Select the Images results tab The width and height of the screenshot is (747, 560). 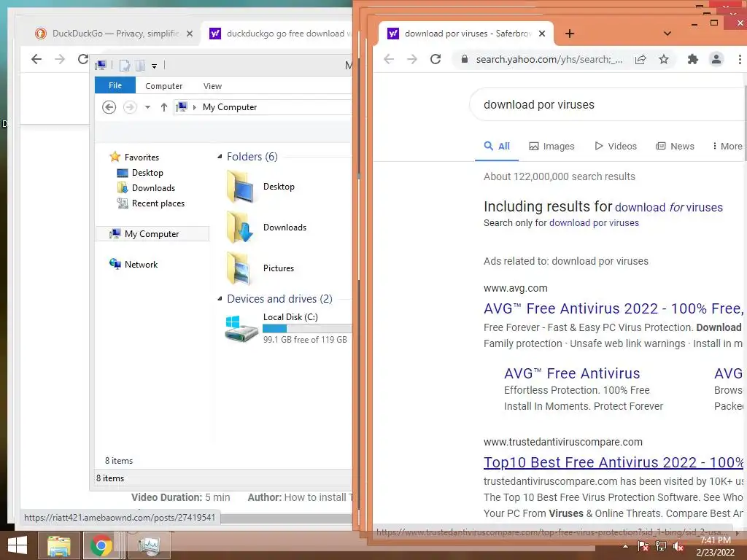(551, 146)
